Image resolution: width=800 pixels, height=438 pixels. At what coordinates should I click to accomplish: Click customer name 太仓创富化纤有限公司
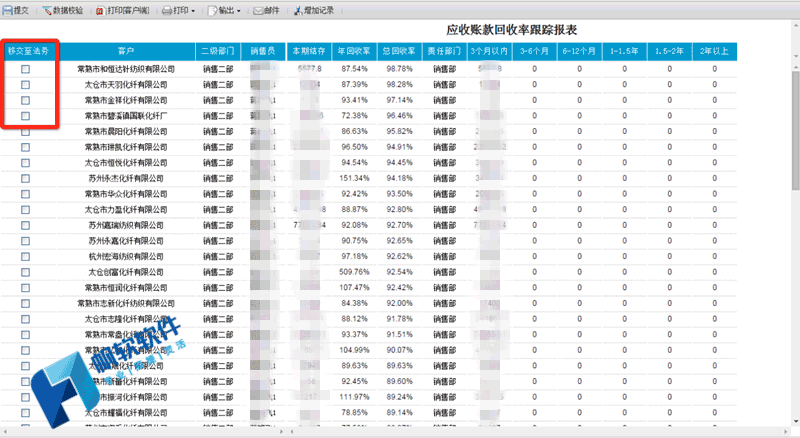(126, 272)
